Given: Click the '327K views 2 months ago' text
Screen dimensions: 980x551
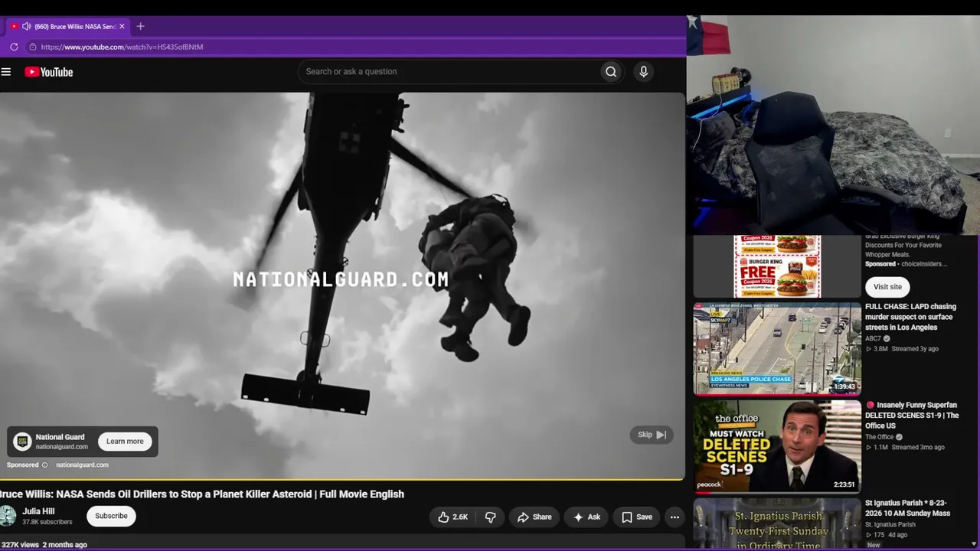Looking at the screenshot, I should pos(44,545).
